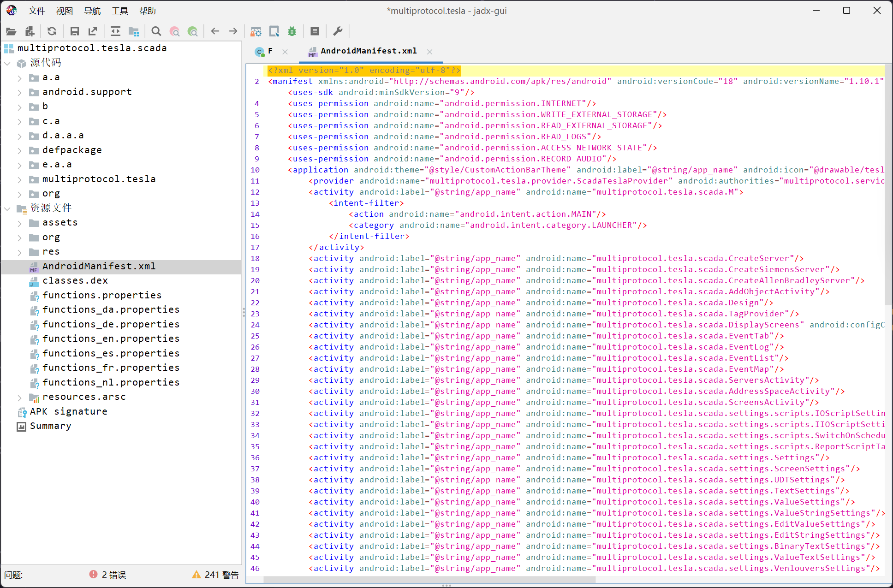Collapse the 源代码 node

coord(7,63)
